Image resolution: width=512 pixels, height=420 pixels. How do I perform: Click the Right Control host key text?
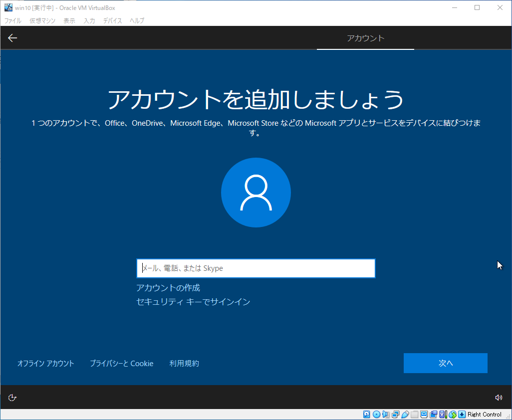(484, 415)
